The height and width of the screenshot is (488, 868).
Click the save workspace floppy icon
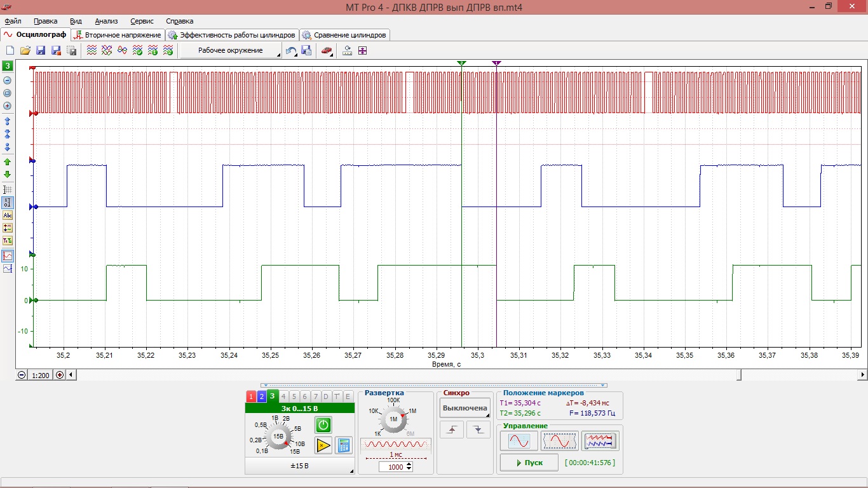[x=306, y=51]
